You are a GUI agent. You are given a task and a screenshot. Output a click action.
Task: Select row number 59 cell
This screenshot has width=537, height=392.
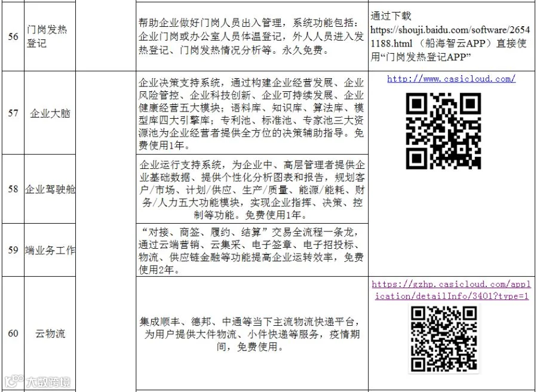(x=13, y=250)
